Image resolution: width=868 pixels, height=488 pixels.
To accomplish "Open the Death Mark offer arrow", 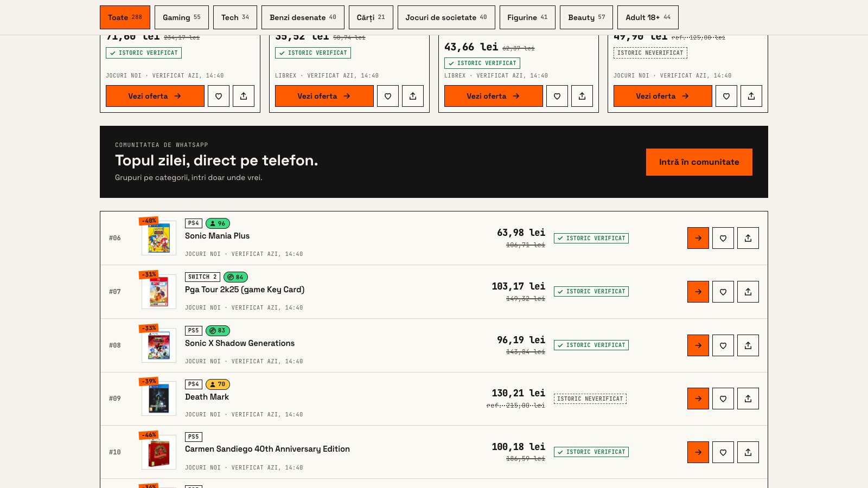I will [698, 399].
